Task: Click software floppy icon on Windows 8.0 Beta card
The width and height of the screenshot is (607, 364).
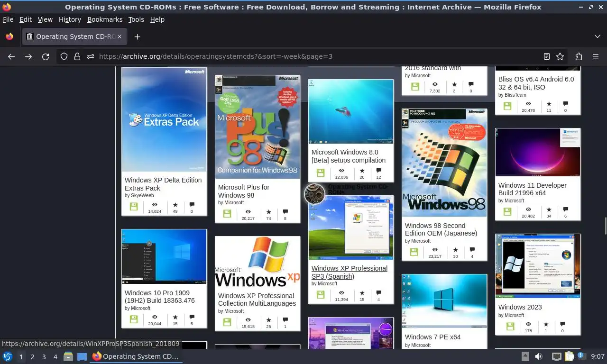Action: coord(321,173)
